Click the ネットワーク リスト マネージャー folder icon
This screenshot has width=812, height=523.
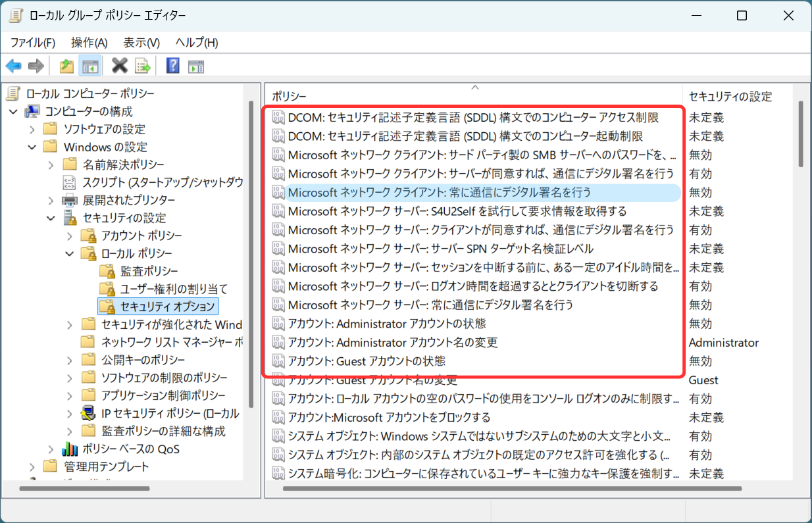click(x=88, y=342)
